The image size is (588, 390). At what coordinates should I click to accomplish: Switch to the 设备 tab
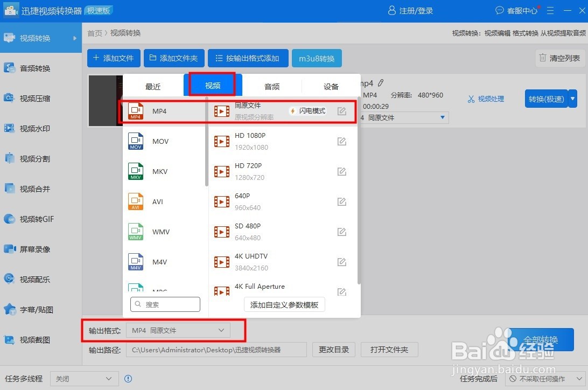(x=331, y=87)
